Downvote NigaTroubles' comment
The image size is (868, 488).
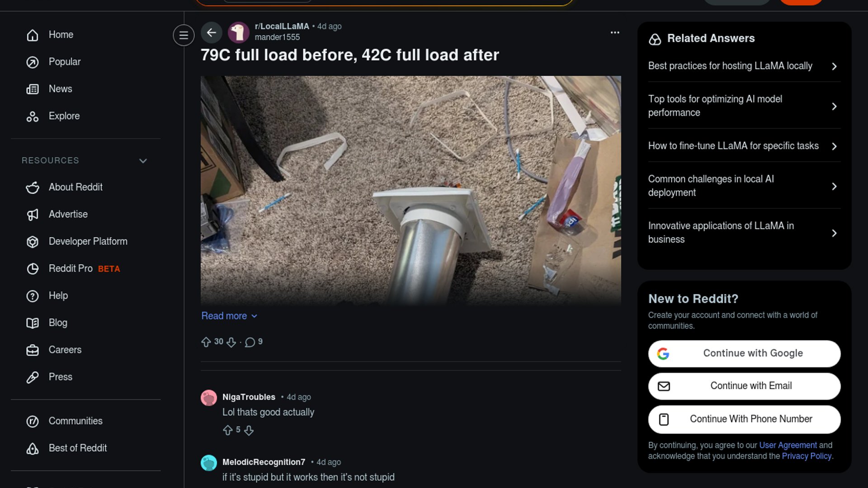point(249,430)
